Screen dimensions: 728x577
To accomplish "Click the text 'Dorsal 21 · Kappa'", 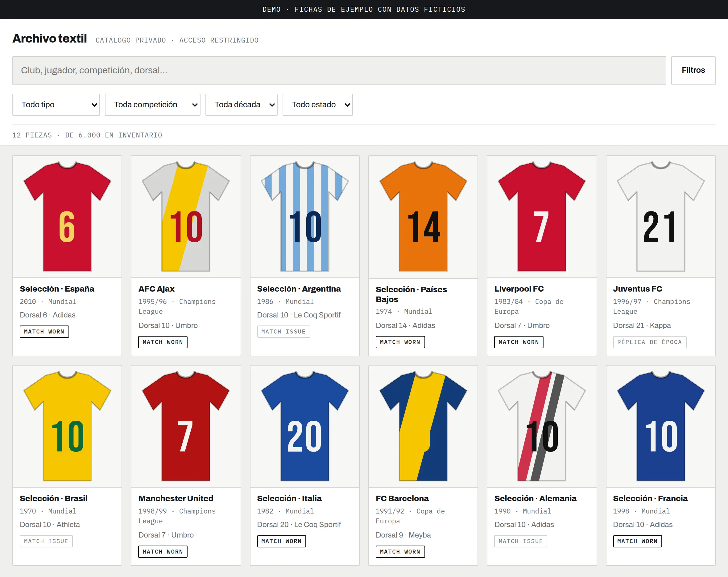I will coord(642,325).
